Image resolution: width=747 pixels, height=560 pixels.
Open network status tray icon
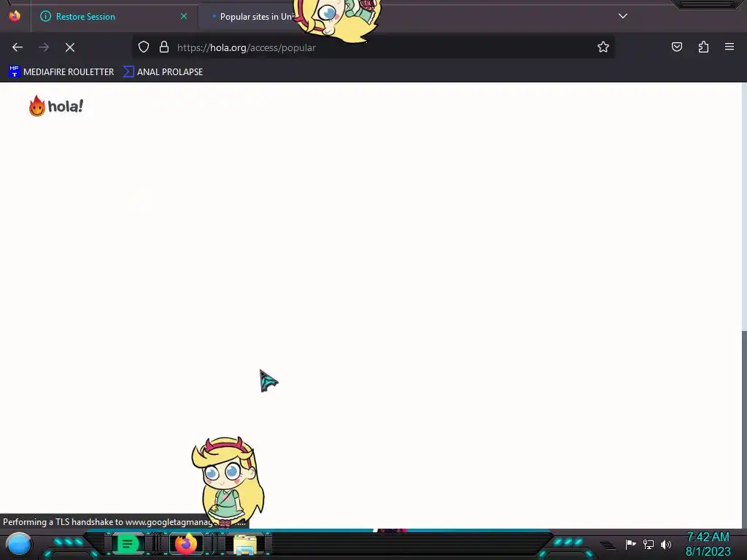[x=649, y=544]
